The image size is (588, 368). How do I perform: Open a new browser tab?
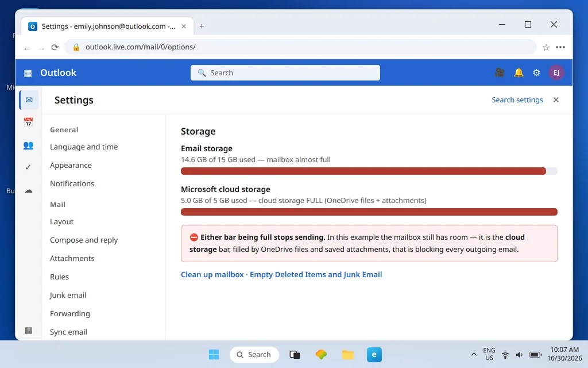click(x=202, y=26)
